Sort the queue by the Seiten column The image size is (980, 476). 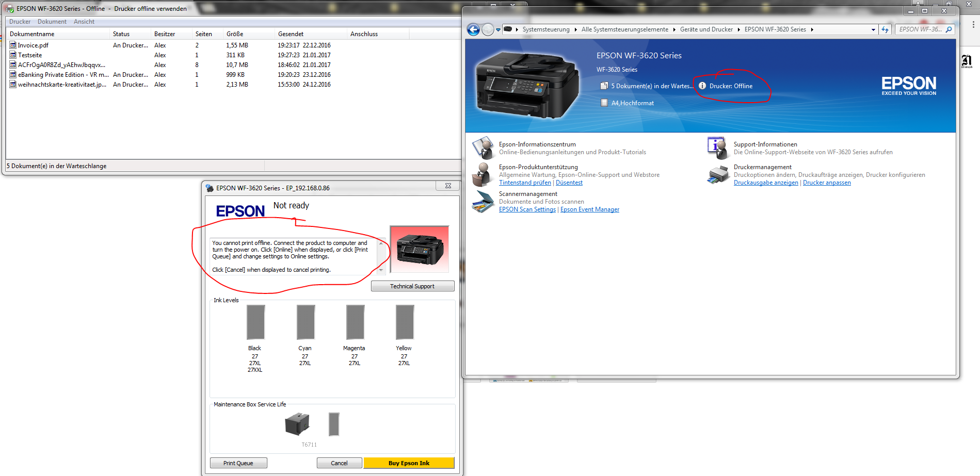coord(207,34)
